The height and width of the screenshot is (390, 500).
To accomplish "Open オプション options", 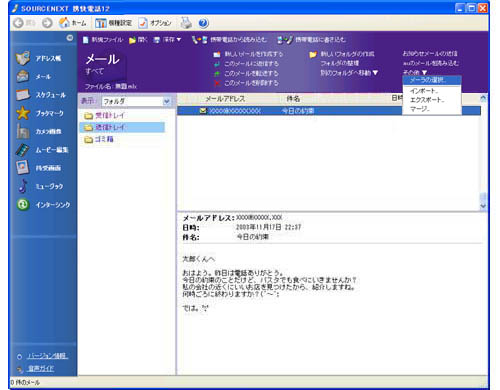I will [155, 23].
